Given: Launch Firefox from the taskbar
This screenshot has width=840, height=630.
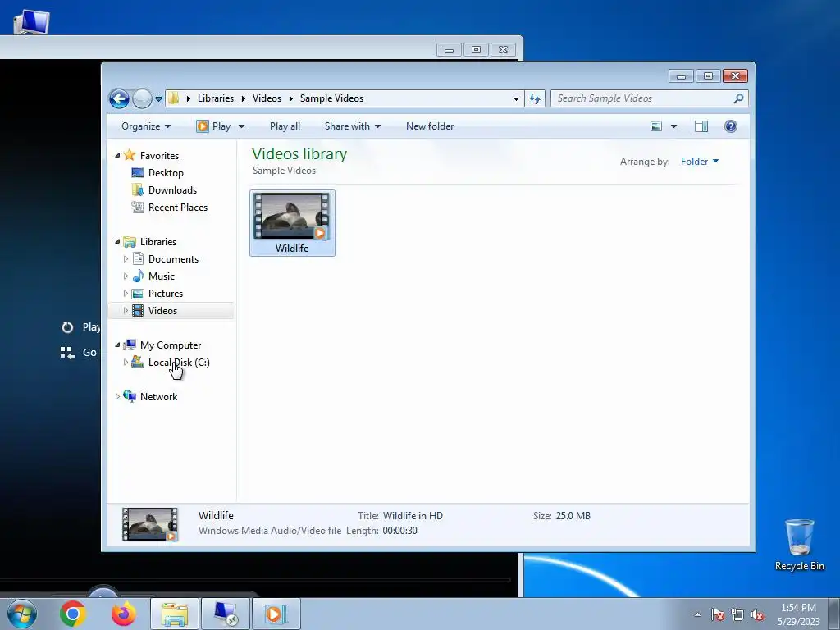Looking at the screenshot, I should pos(123,614).
